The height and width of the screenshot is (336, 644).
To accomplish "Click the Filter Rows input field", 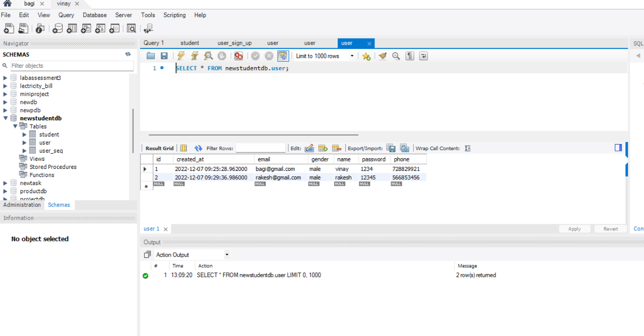I will coord(261,148).
